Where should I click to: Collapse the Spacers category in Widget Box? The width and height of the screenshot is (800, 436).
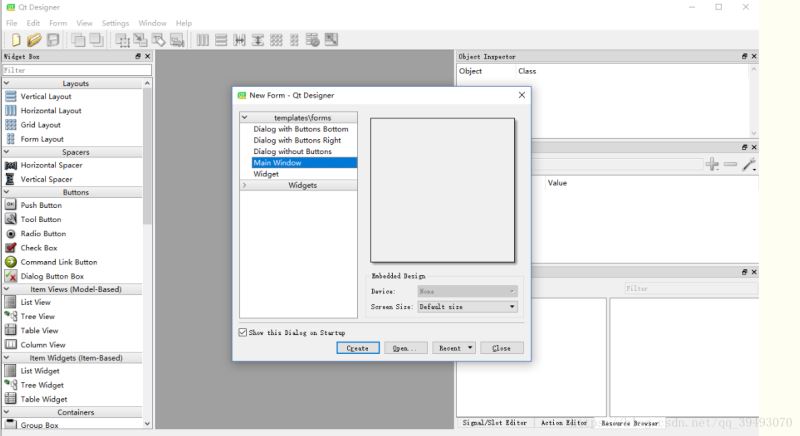7,152
